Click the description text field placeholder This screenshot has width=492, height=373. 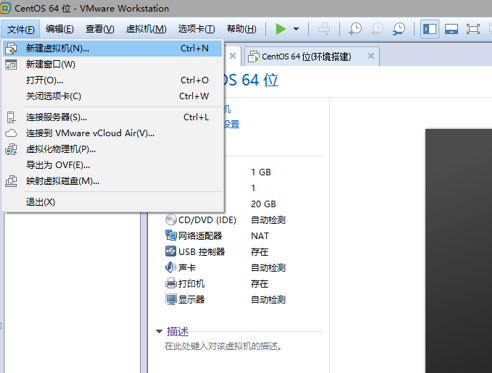223,347
